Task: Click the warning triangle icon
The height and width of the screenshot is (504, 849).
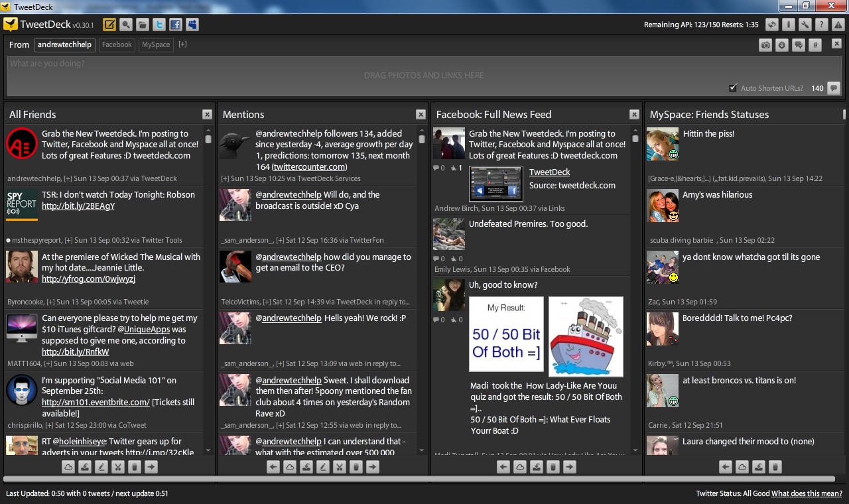Action: click(x=838, y=25)
